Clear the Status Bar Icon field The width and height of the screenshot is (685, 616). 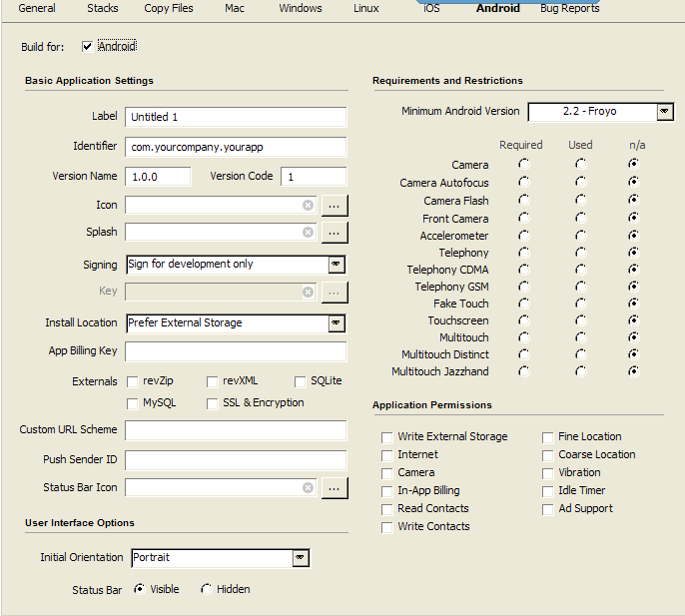308,488
